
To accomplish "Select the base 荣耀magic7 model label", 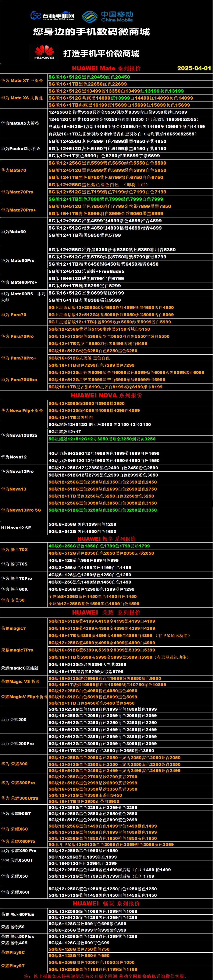I will (x=14, y=629).
